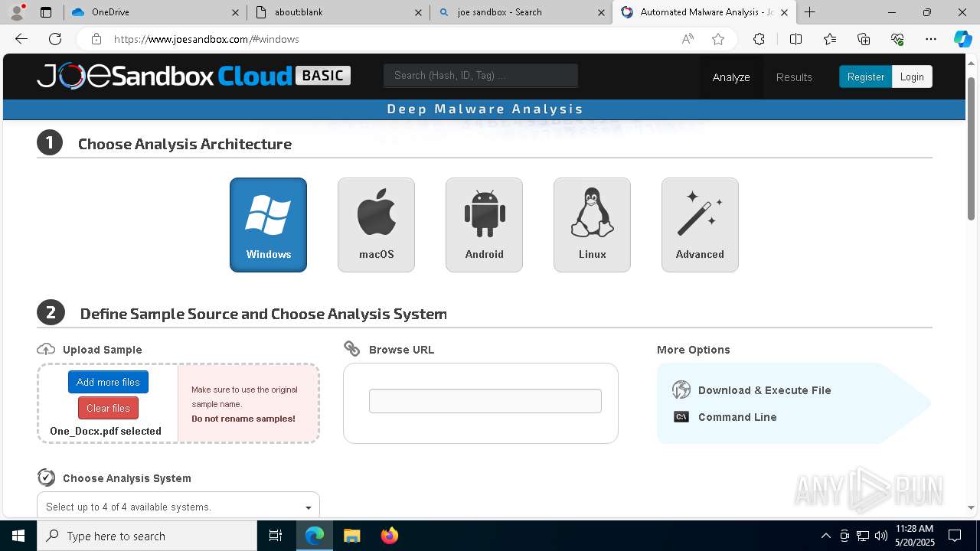Viewport: 980px width, 551px height.
Task: Close the OneDrive tab
Action: [235, 12]
